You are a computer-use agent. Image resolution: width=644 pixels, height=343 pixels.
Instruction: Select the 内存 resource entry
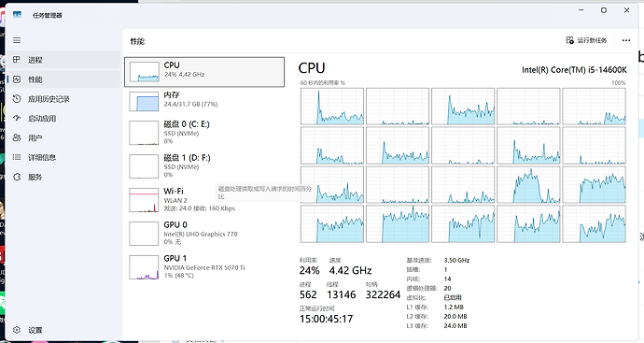click(204, 101)
